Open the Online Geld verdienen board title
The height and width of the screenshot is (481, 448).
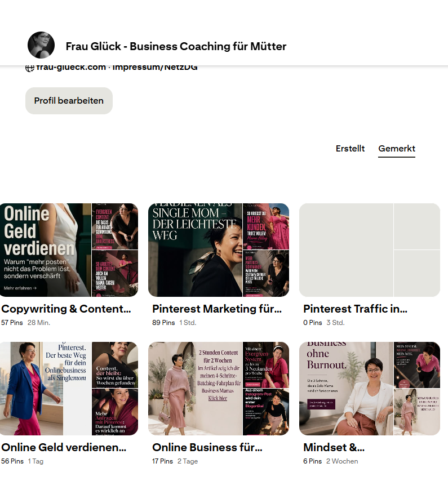point(64,448)
